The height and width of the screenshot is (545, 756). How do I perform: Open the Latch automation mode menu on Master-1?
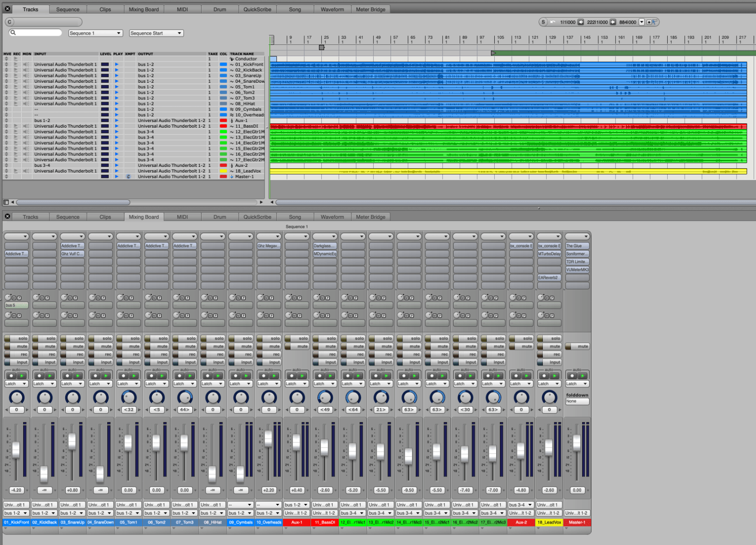(x=577, y=383)
